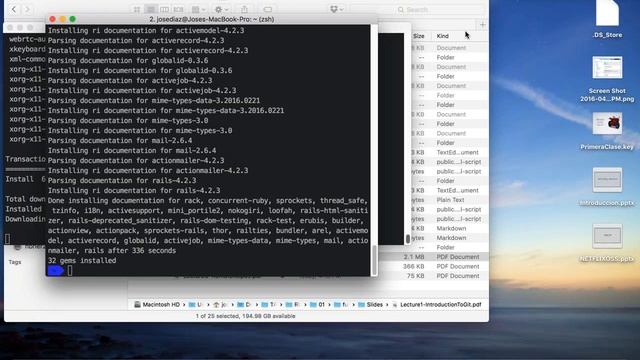
Task: Click Macintosh HD in Finder path bar
Action: pos(157,304)
